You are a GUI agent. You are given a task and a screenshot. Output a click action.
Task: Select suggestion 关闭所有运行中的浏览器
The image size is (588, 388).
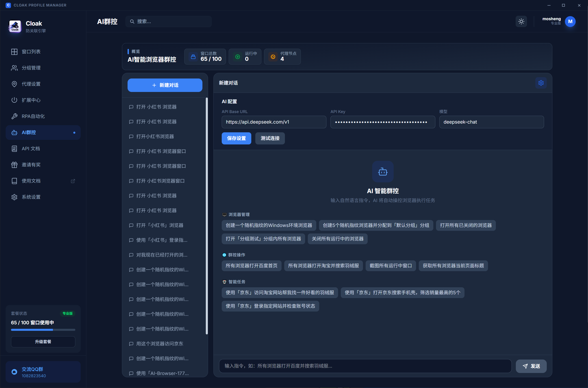tap(337, 239)
